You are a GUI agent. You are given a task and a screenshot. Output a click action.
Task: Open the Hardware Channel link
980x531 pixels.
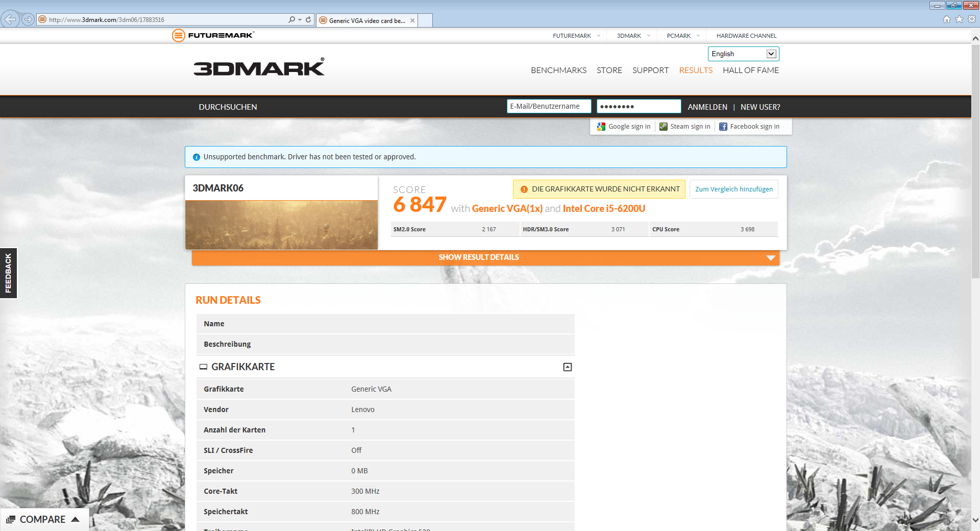746,36
